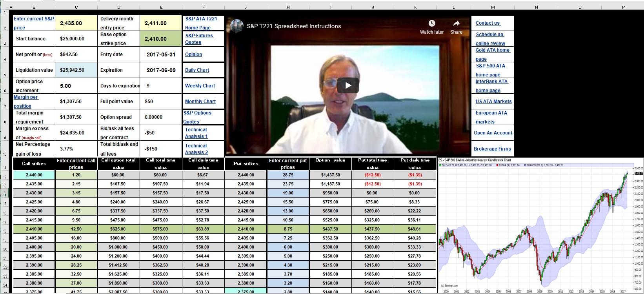Screen dimensions: 644x294
Task: Click the Call strikes header cell
Action: pyautogui.click(x=34, y=163)
